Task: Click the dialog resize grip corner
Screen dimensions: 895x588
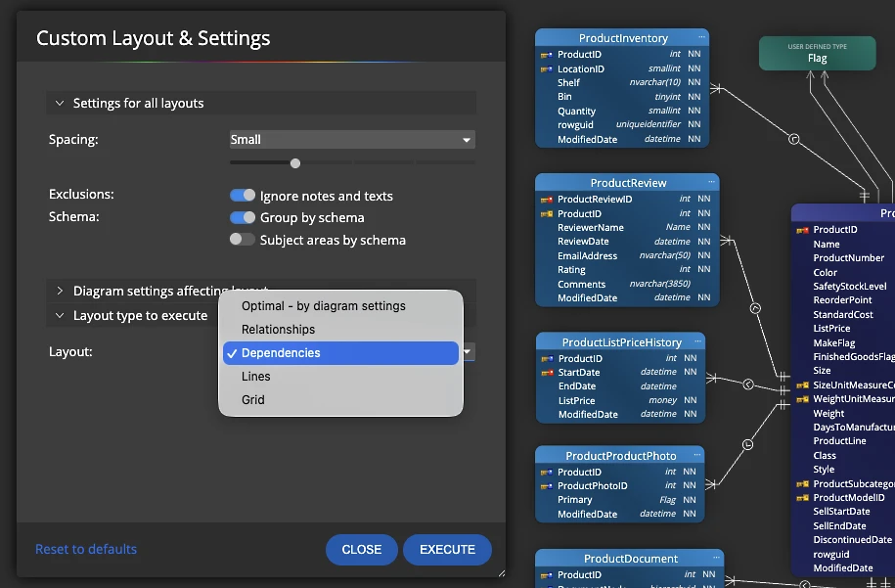Action: click(501, 572)
